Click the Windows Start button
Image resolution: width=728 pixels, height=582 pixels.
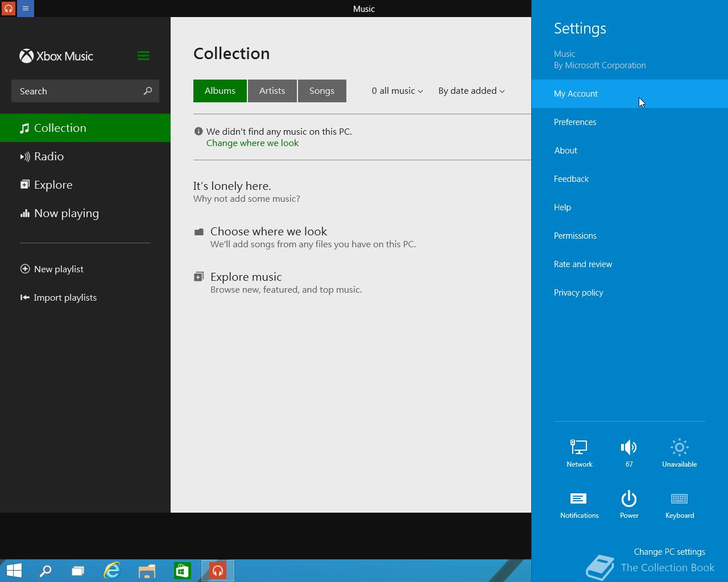(14, 571)
